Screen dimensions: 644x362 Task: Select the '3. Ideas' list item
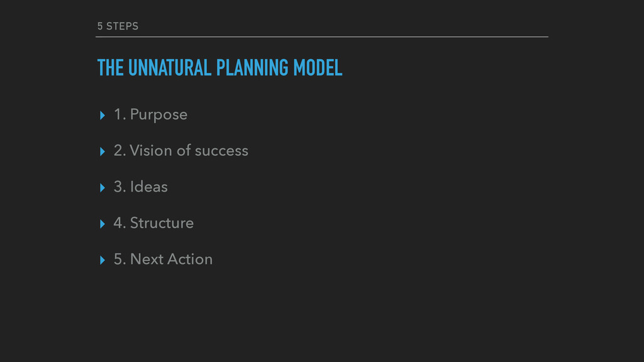tap(140, 187)
